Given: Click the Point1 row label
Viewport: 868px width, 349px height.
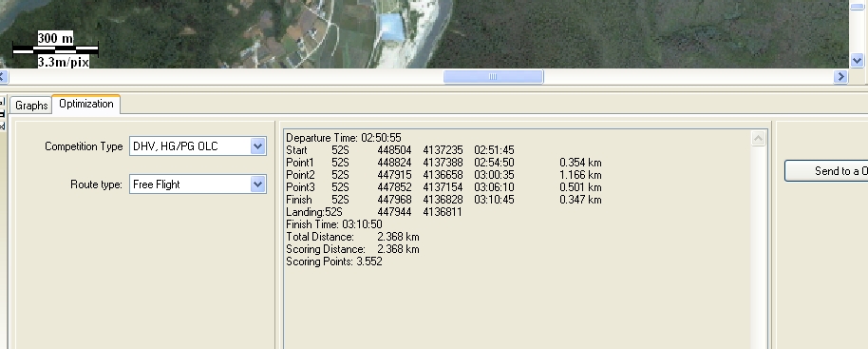Looking at the screenshot, I should point(299,163).
